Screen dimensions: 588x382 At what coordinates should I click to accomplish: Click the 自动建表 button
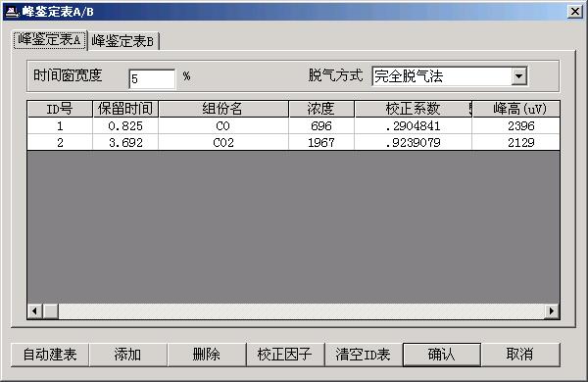tap(50, 355)
